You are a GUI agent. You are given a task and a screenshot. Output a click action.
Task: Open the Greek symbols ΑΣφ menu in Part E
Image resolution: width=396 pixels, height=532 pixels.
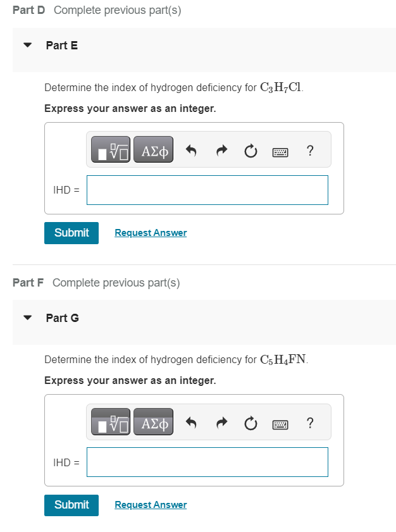[x=153, y=149]
